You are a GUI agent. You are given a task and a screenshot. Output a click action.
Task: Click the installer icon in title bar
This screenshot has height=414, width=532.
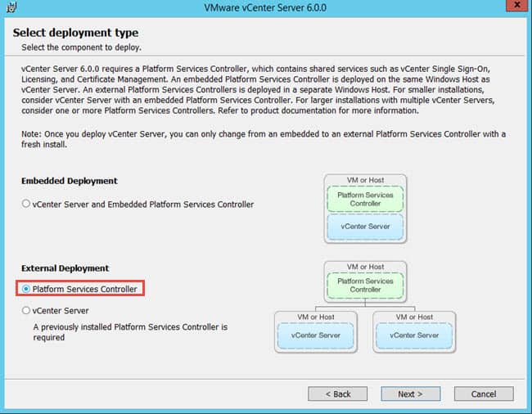coord(11,7)
